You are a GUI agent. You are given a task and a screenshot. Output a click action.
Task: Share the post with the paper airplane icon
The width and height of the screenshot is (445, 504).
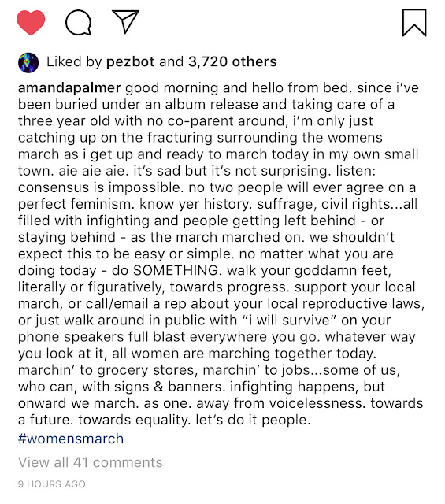pyautogui.click(x=125, y=21)
